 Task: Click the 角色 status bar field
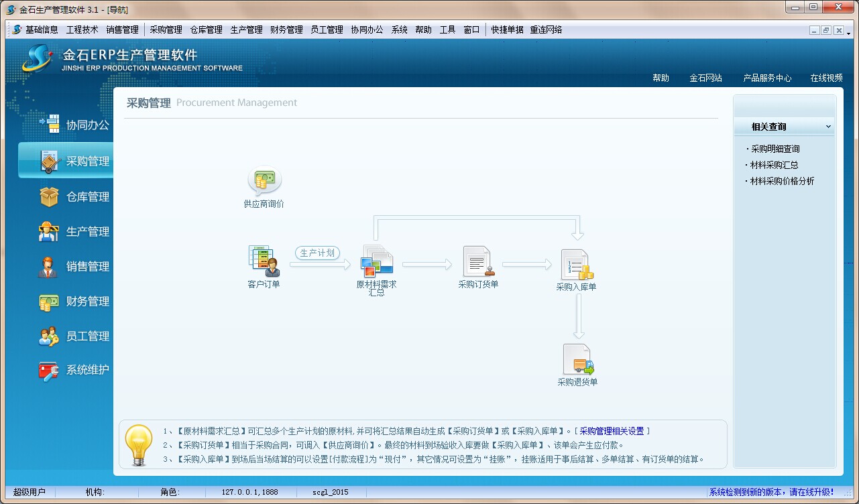170,492
